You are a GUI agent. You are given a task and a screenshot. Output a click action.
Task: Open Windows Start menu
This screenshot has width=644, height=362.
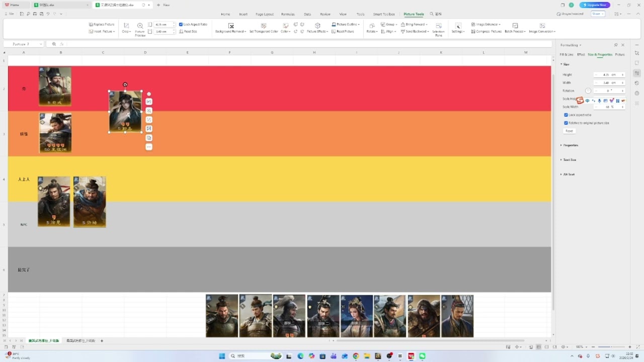point(222,356)
